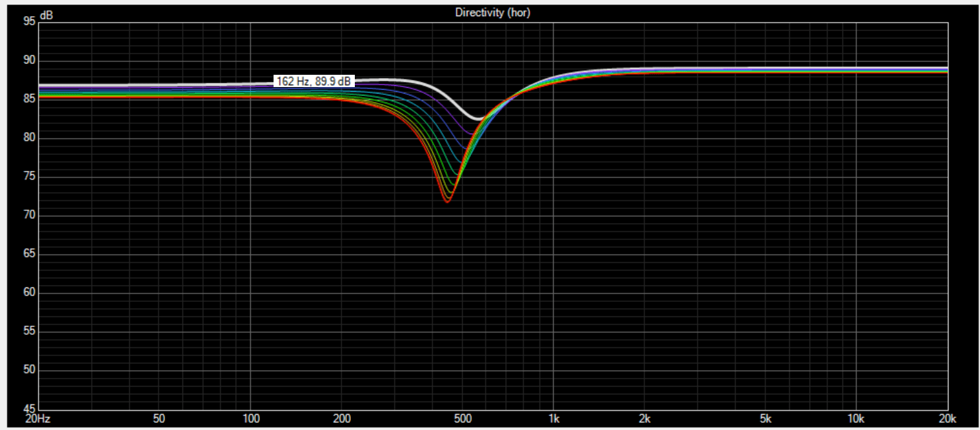Click the 70 dB axis label
This screenshot has height=430, width=980.
click(30, 215)
